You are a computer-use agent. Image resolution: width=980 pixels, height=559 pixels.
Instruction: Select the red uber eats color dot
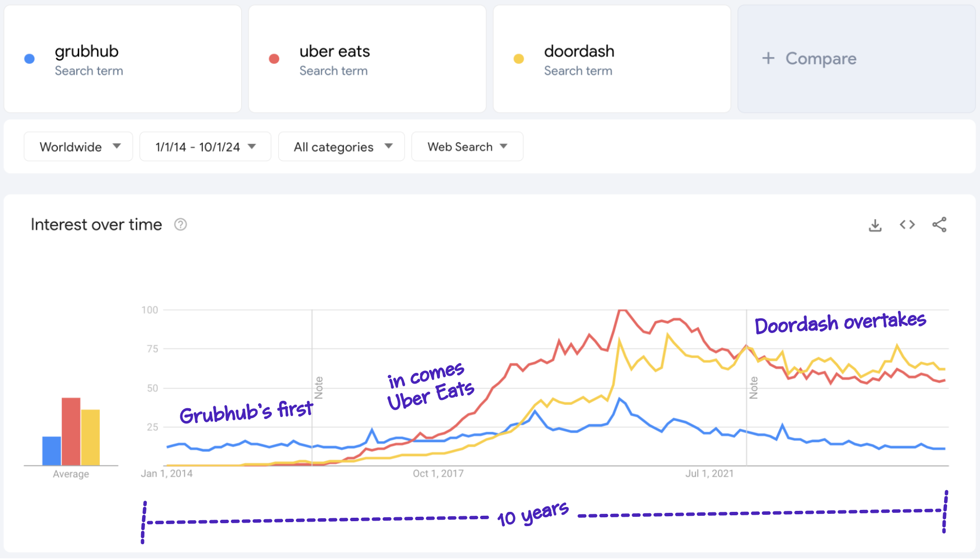tap(274, 59)
